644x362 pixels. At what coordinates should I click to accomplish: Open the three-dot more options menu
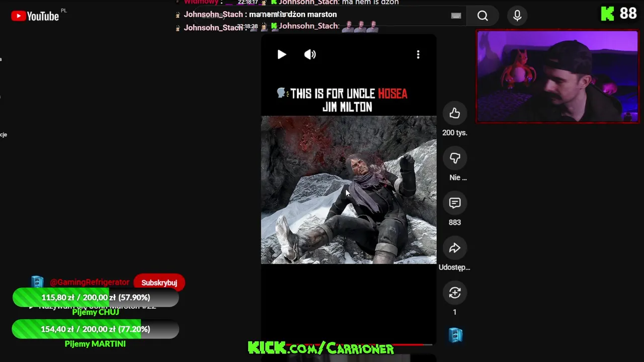(x=418, y=54)
